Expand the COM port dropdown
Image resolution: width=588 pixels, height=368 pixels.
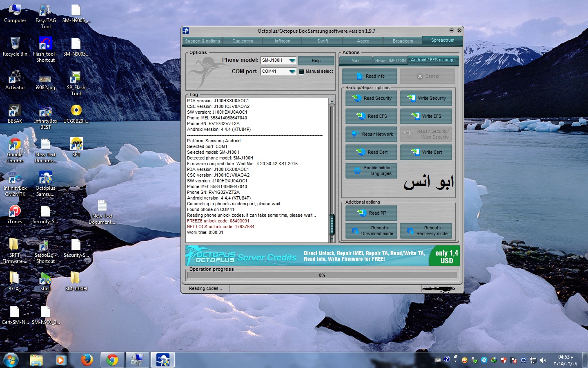292,72
